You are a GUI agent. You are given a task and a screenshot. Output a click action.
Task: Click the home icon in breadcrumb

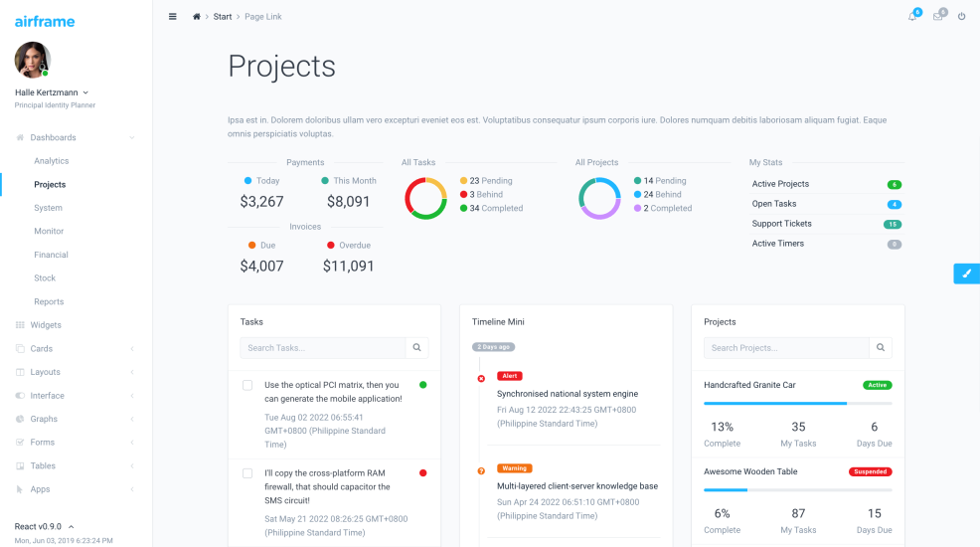tap(197, 17)
